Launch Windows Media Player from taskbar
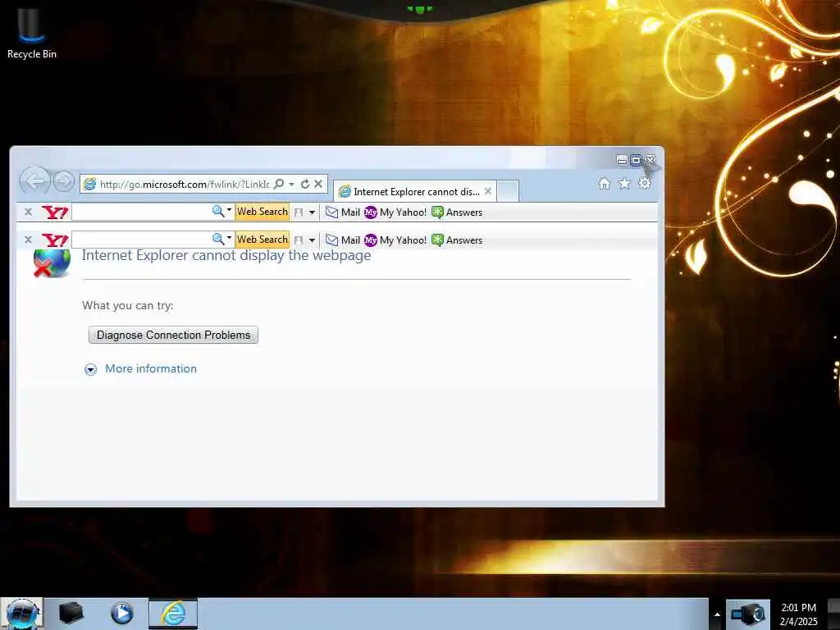840x630 pixels. pyautogui.click(x=122, y=613)
